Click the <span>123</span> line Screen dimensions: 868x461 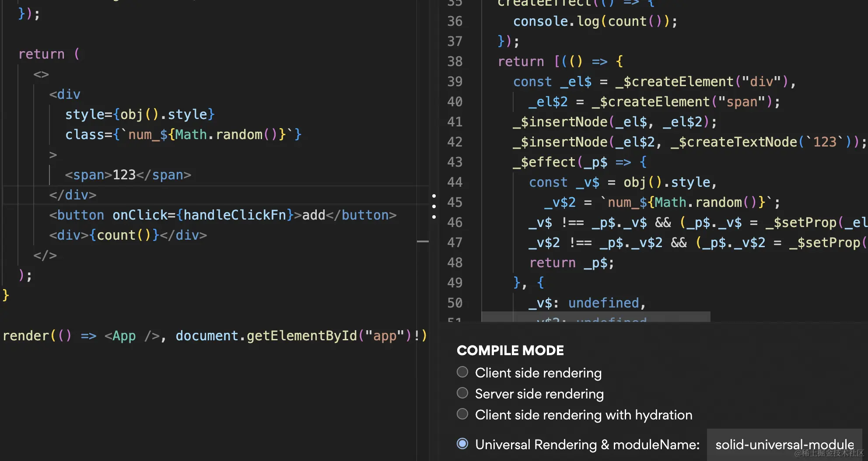[x=128, y=175]
